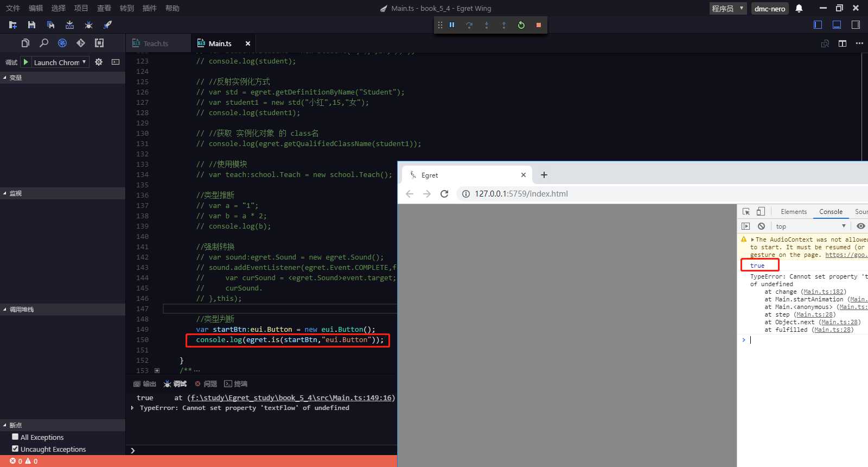The image size is (868, 467).
Task: Open the Launch Chrome configuration dropdown
Action: click(x=60, y=62)
